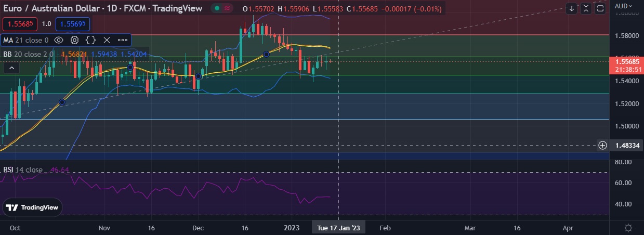
Task: Click the BB basis value 1.56821
Action: click(x=74, y=54)
